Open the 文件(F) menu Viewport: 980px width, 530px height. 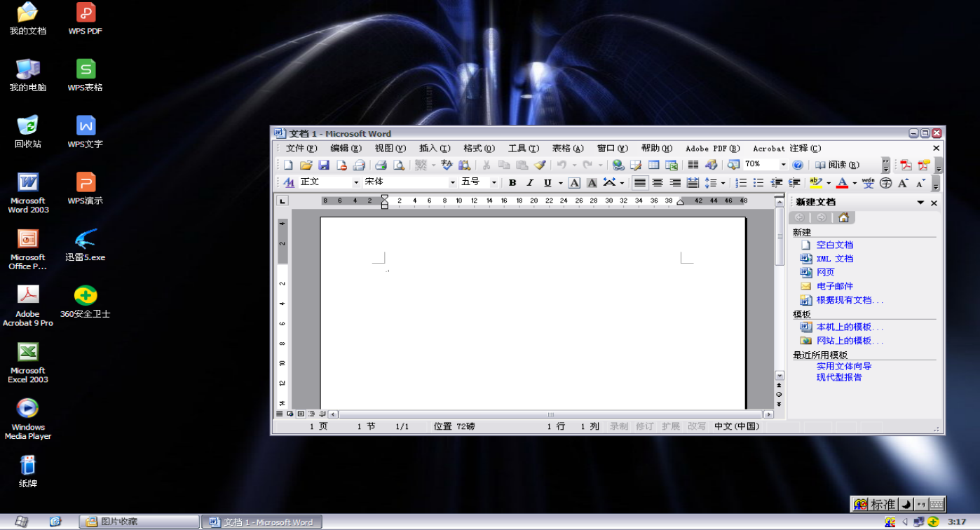[x=301, y=149]
